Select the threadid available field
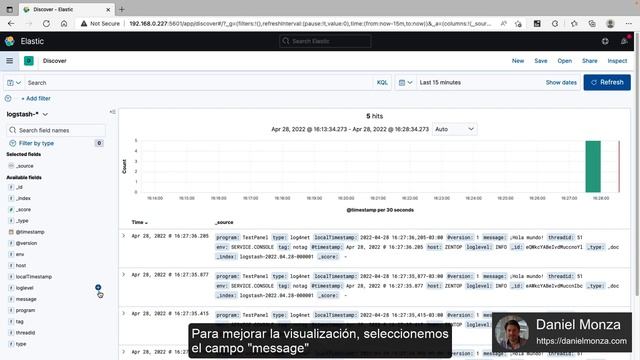Screen dimensions: 640x360 coord(25,333)
